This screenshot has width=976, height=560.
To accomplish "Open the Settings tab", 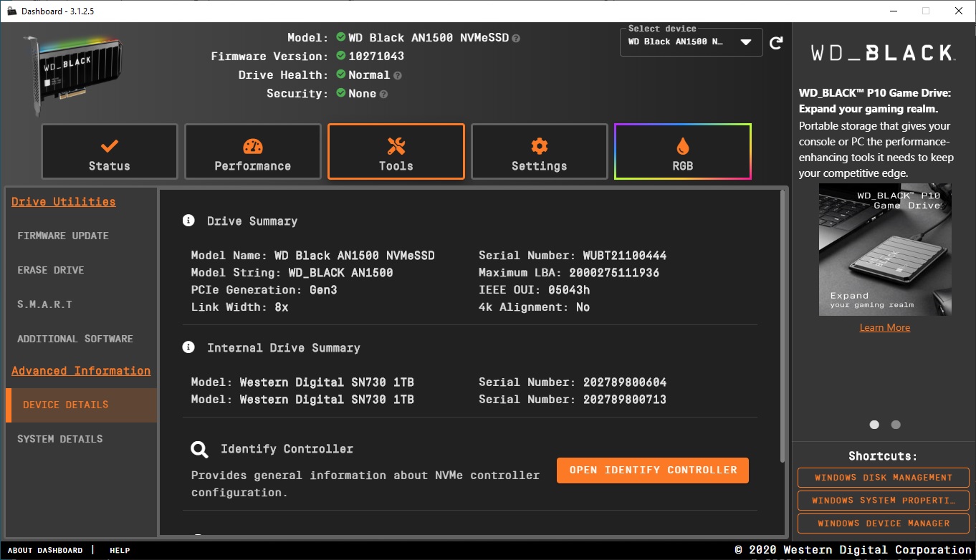I will (540, 151).
